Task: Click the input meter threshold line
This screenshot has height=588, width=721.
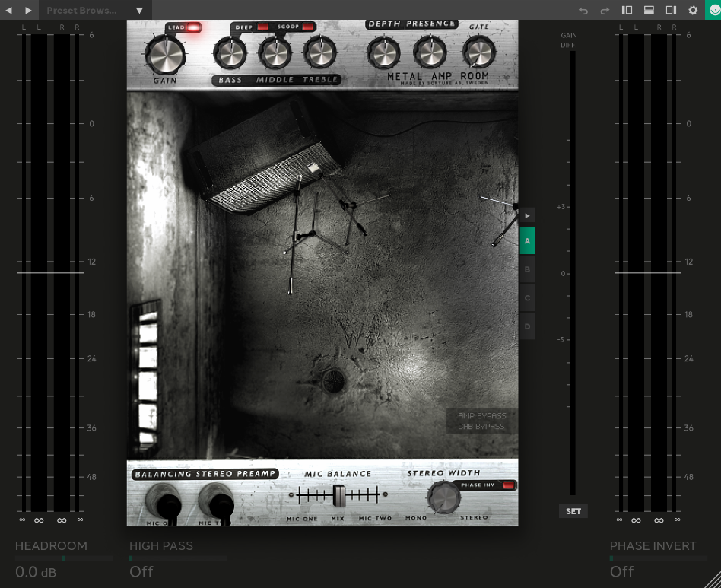Action: click(51, 272)
